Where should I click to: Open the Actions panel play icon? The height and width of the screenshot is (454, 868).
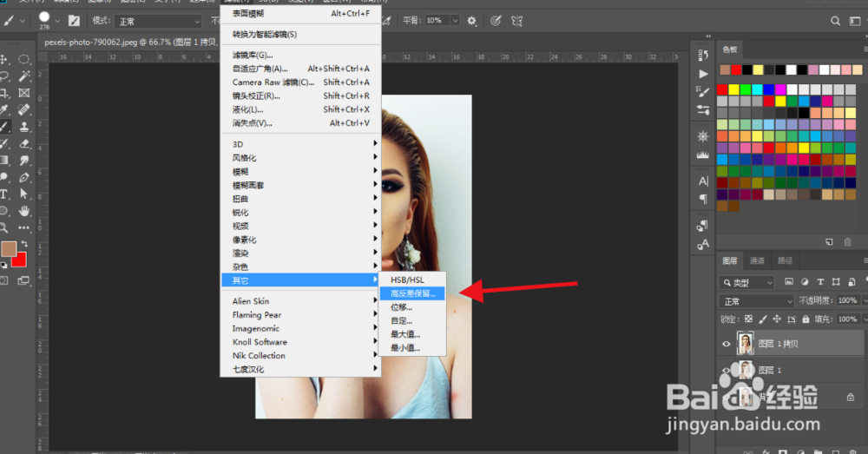tap(703, 74)
